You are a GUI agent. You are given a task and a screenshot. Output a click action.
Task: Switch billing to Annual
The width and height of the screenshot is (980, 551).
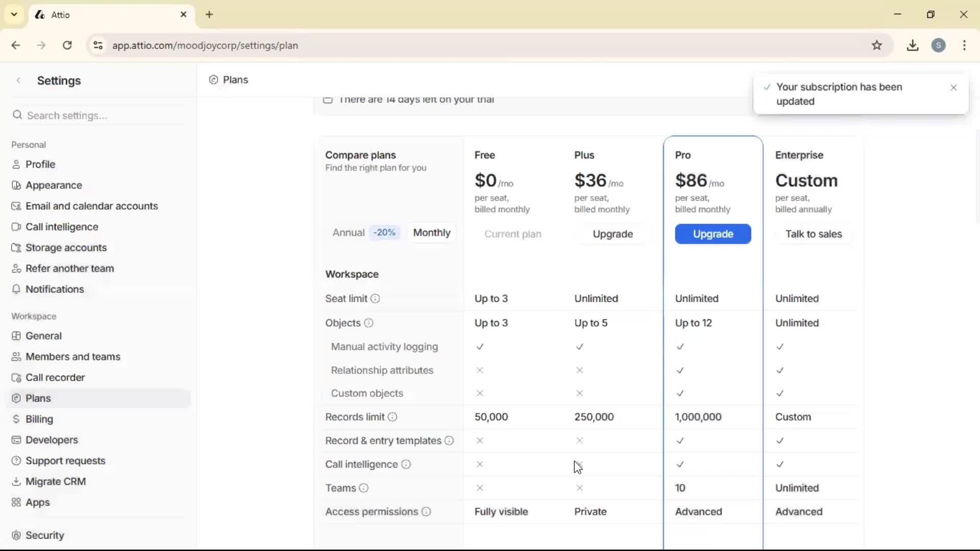click(x=349, y=233)
